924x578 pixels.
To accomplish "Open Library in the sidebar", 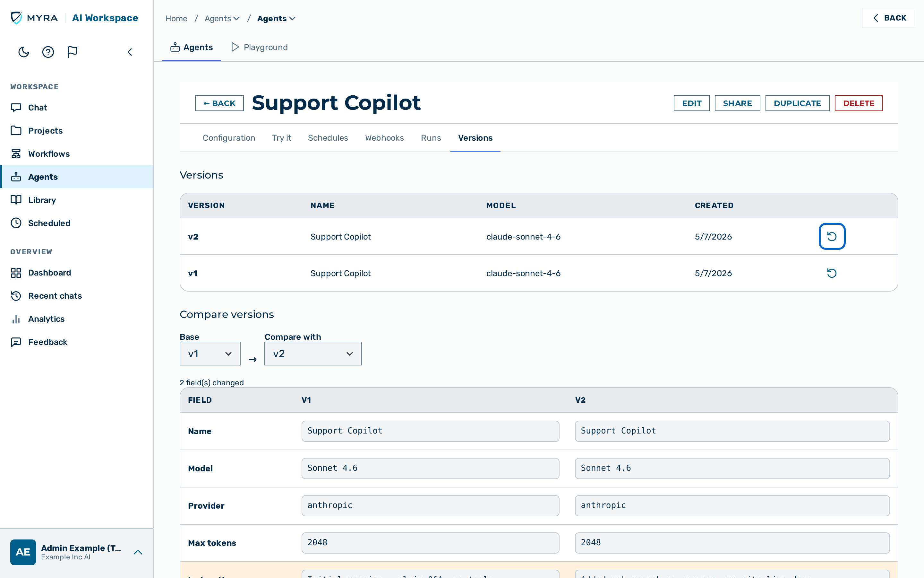I will click(x=77, y=200).
